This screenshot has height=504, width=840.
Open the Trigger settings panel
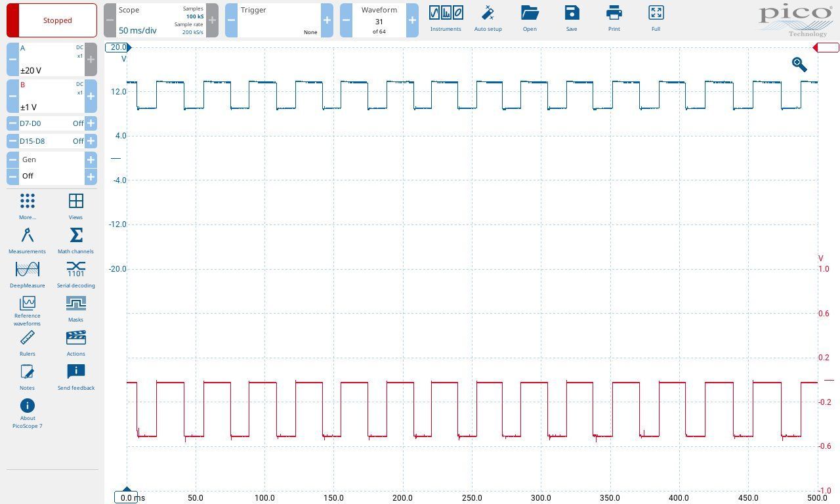[278, 20]
